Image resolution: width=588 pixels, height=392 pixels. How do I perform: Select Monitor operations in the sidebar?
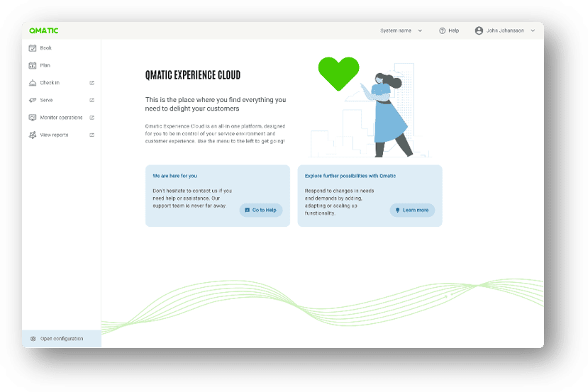[61, 118]
